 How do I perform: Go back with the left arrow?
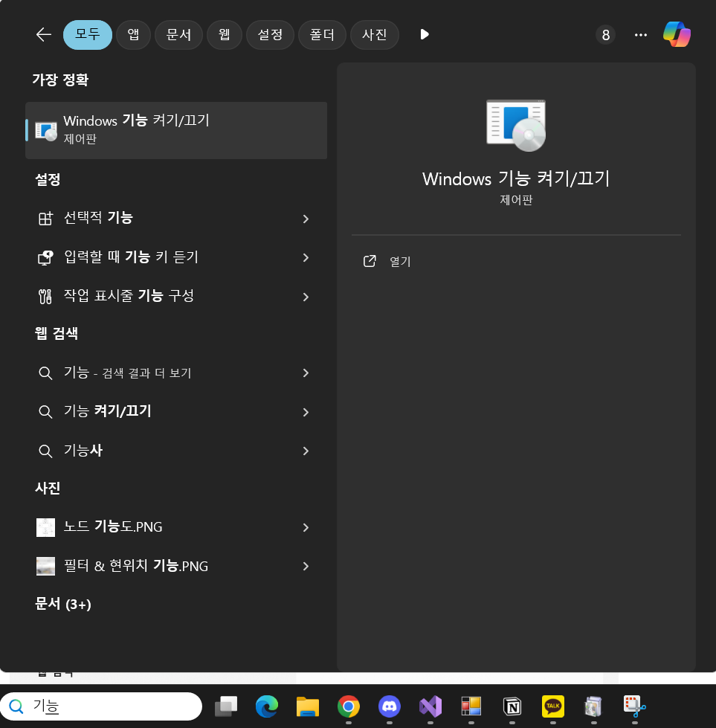44,34
